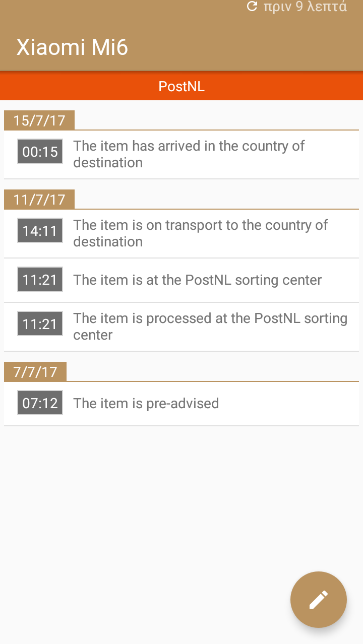This screenshot has width=363, height=644.
Task: Select the 7/7/17 date header
Action: [35, 372]
